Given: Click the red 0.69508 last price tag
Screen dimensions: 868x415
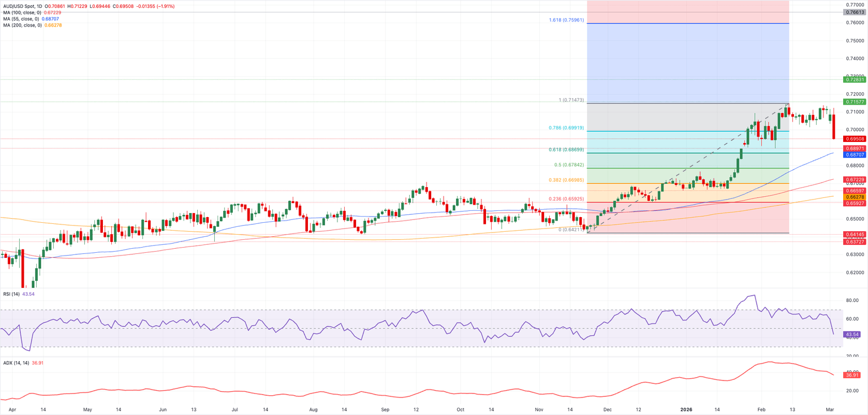Looking at the screenshot, I should 854,138.
